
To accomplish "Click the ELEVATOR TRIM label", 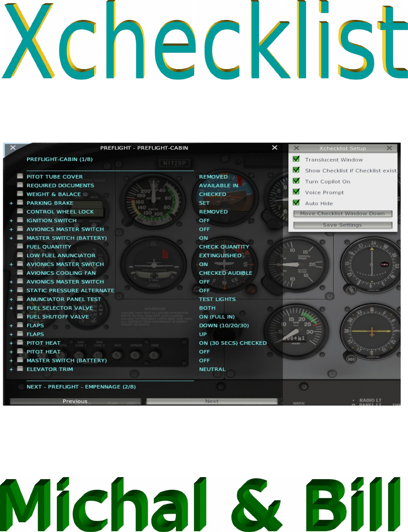I will coord(50,369).
